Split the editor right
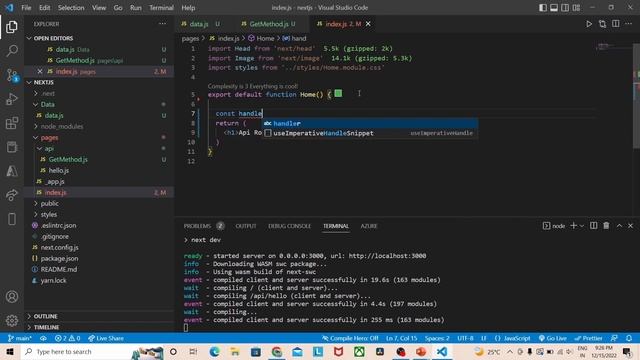The image size is (640, 360). 616,24
